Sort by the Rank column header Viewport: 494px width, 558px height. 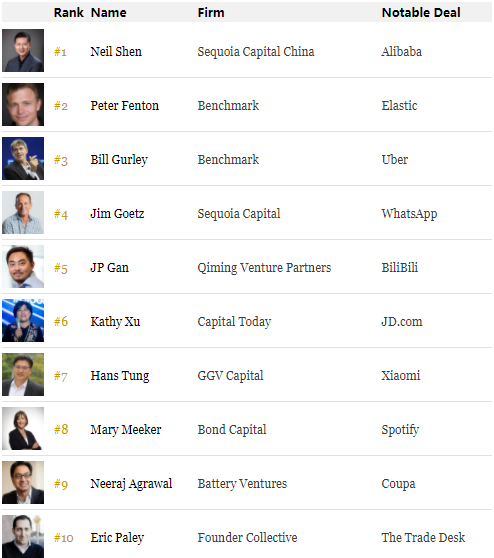tap(68, 12)
